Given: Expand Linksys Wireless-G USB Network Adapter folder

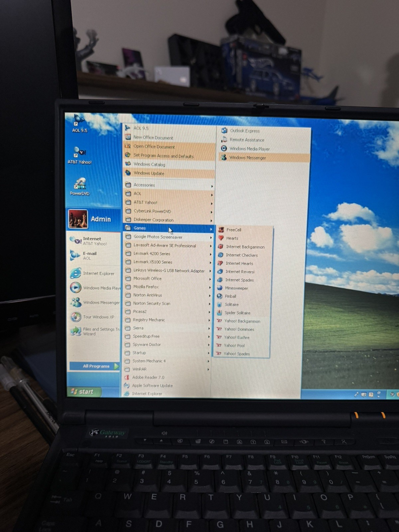Looking at the screenshot, I should click(168, 271).
